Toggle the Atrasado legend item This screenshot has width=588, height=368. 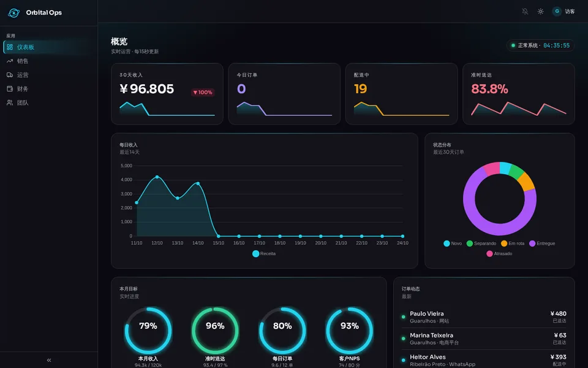(499, 253)
